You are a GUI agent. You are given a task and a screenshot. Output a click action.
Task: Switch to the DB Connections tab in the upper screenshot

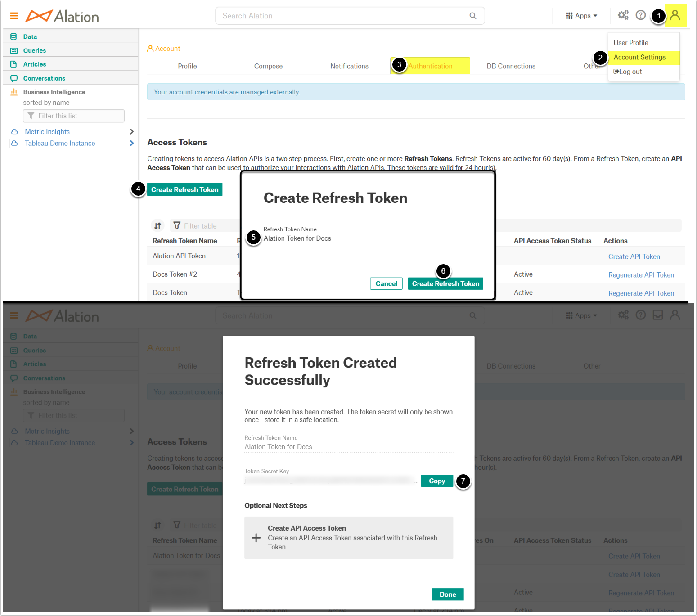pos(511,66)
